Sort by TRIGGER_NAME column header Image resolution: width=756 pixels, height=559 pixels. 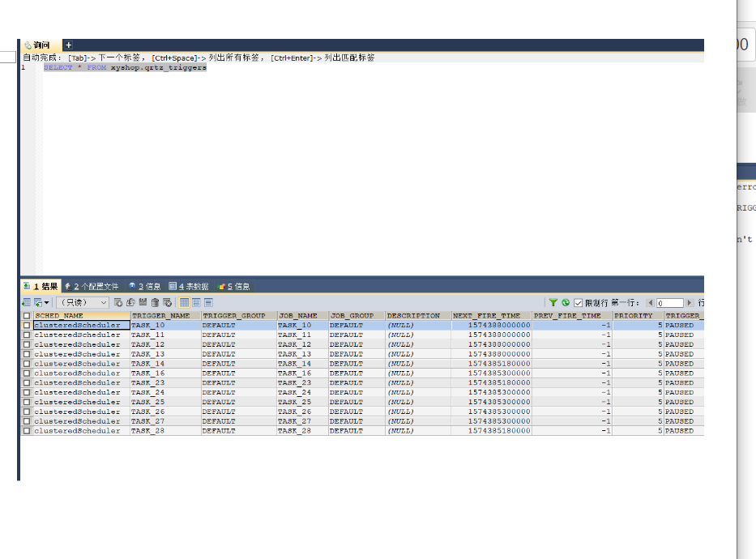tap(165, 316)
